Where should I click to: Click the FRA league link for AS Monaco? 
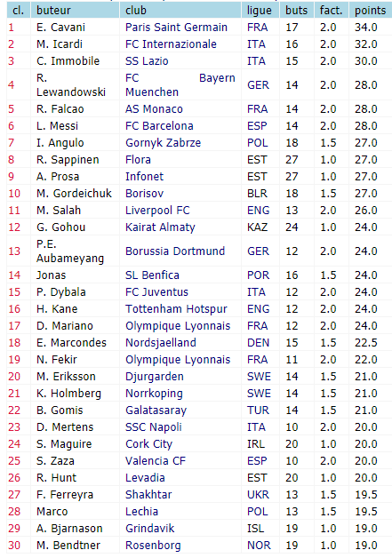(x=258, y=109)
